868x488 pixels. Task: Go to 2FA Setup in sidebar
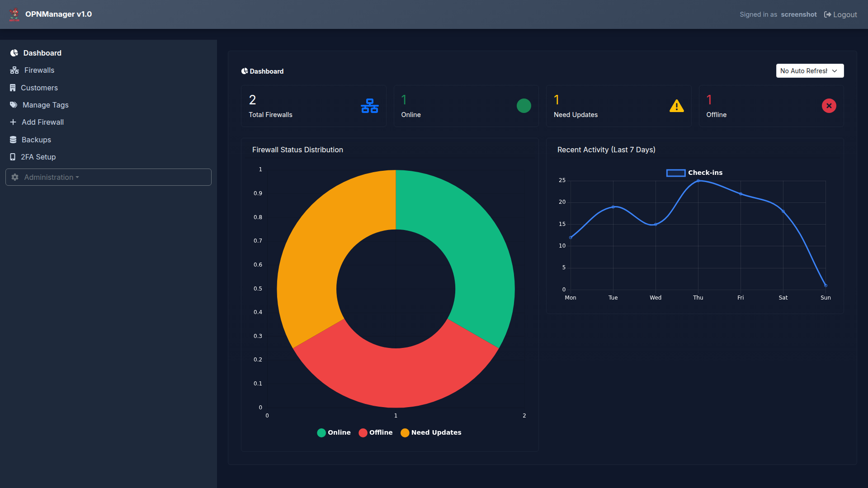pyautogui.click(x=38, y=157)
